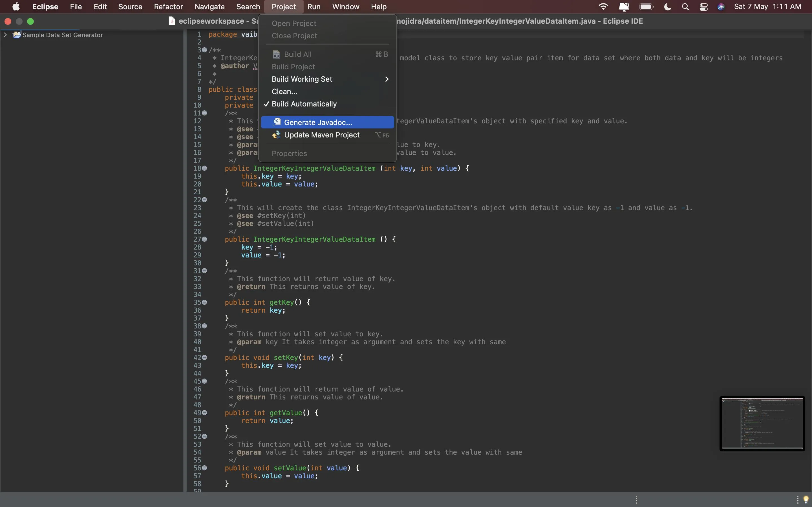The width and height of the screenshot is (812, 507).
Task: Open Spotlight search magnifier
Action: 685,7
